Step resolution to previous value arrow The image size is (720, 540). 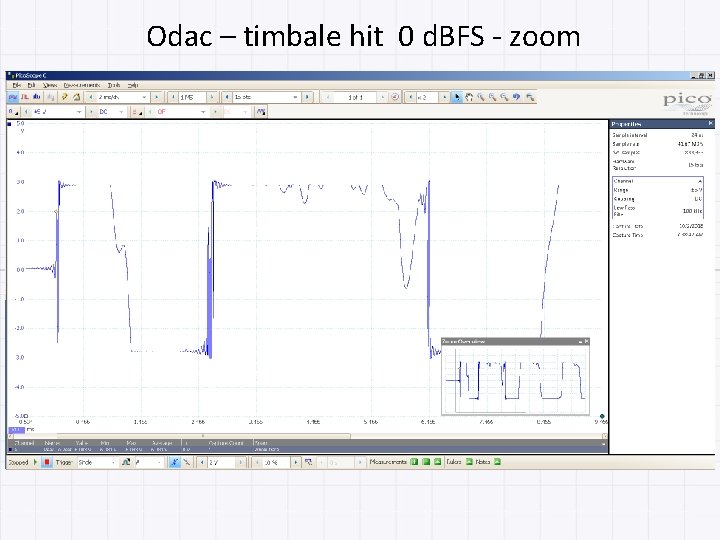227,97
